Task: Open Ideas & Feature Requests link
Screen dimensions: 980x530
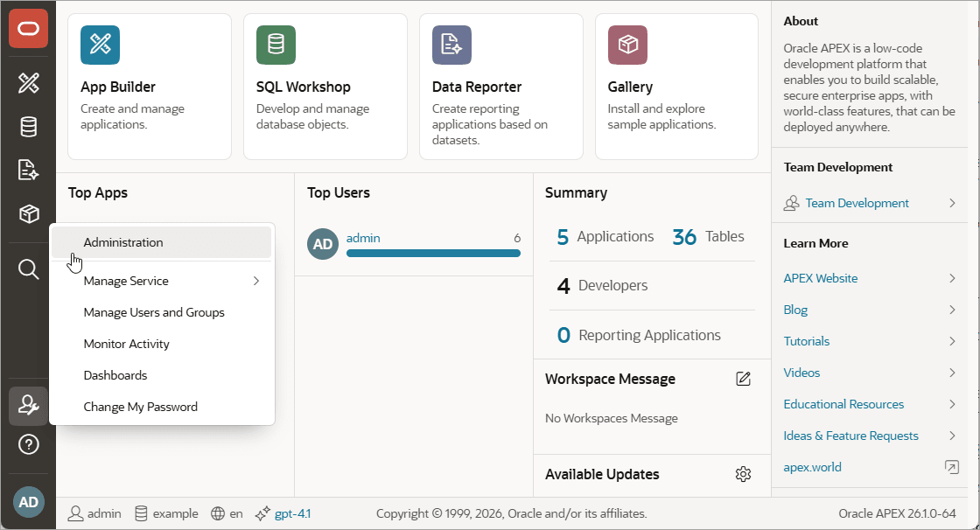Action: 851,436
